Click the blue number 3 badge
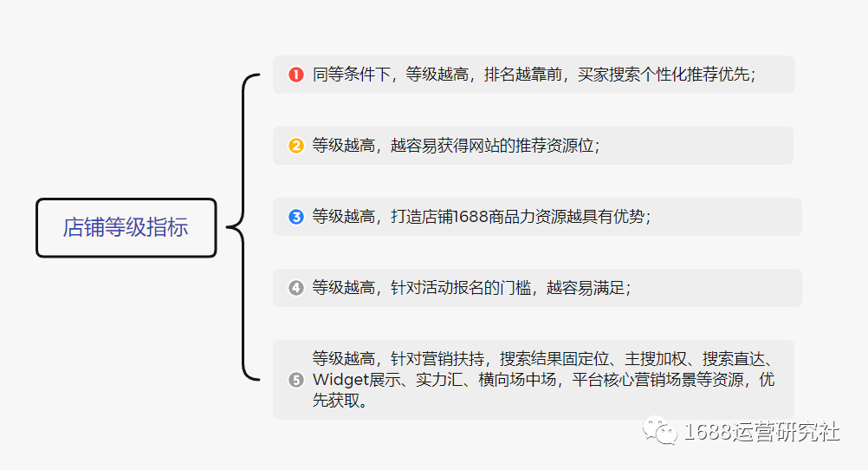Viewport: 868px width, 470px height. click(296, 217)
